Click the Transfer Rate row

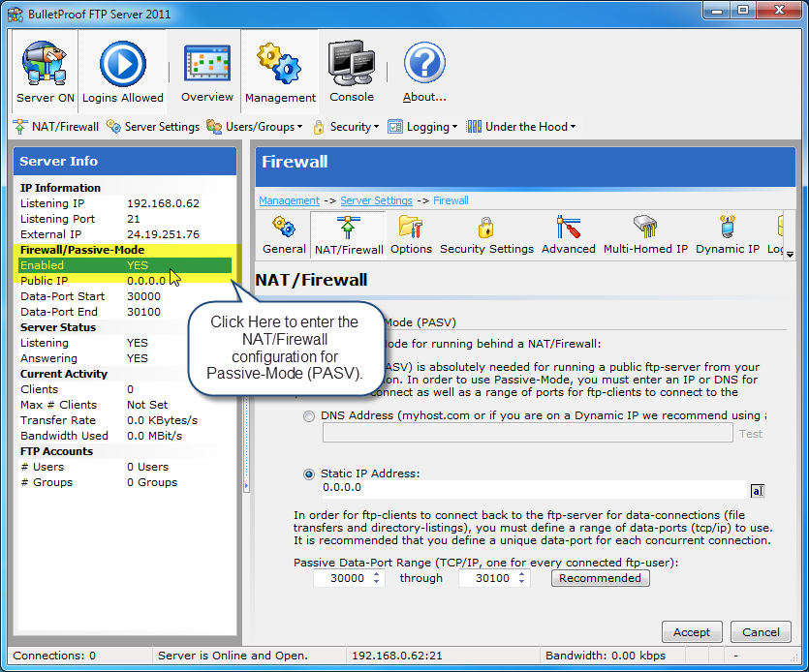pos(125,420)
